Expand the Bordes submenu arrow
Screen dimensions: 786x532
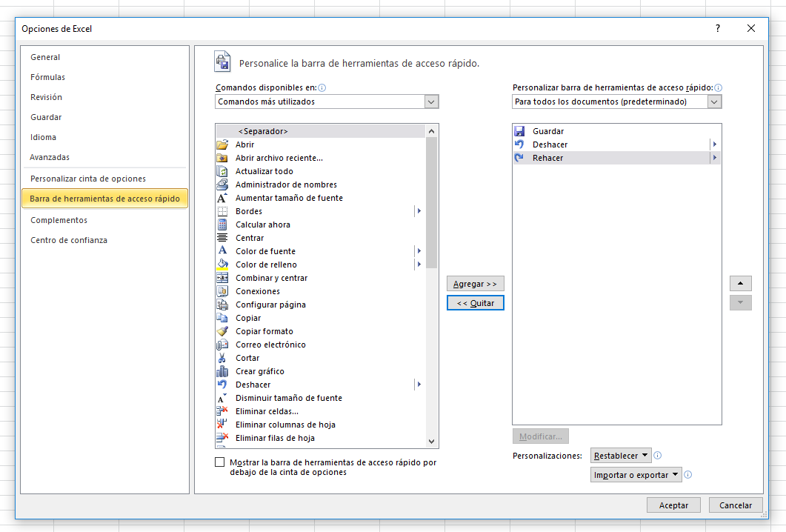coord(419,211)
